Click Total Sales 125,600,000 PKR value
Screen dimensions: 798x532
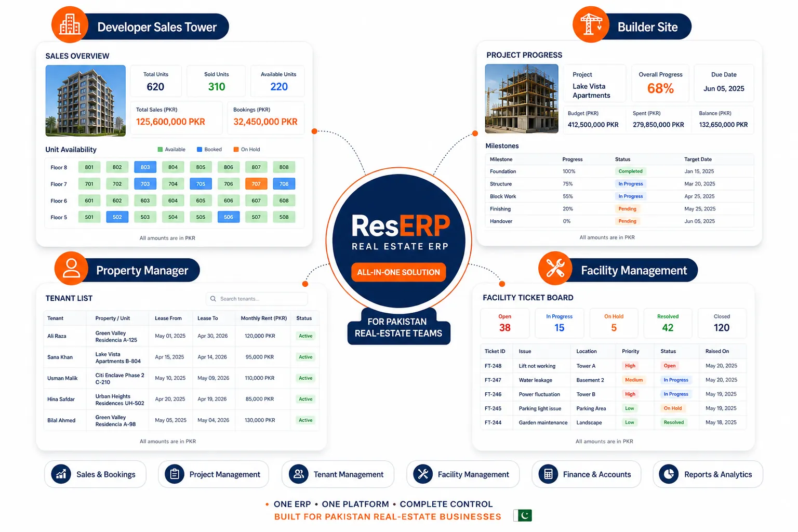click(x=170, y=122)
